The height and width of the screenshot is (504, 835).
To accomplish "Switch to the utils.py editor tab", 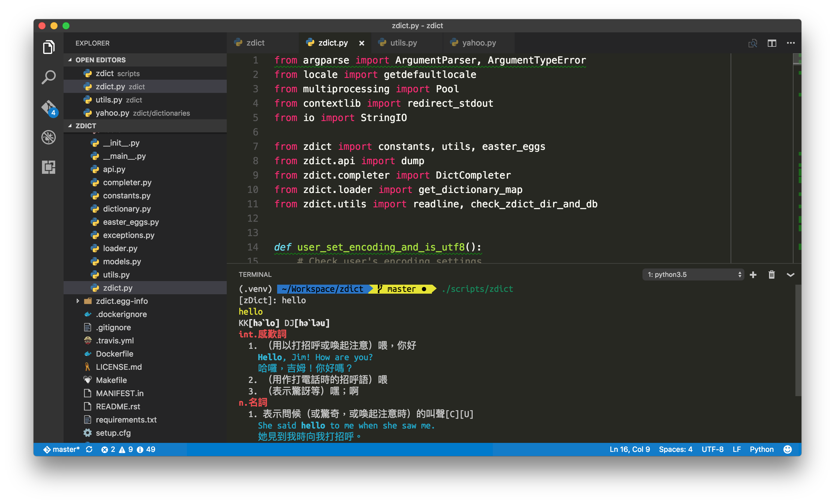I will coord(407,43).
